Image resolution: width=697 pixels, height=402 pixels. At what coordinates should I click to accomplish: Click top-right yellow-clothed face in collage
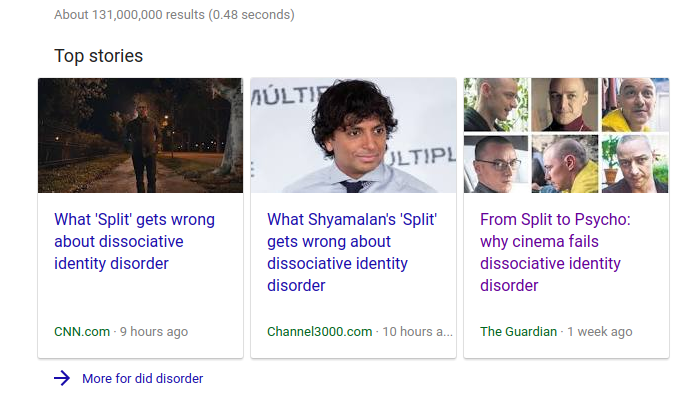point(635,104)
